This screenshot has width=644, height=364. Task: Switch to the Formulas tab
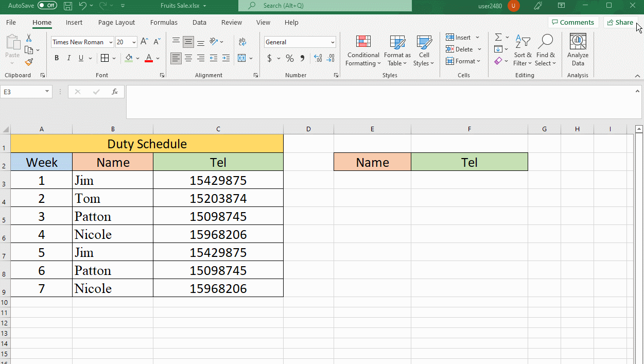[164, 22]
